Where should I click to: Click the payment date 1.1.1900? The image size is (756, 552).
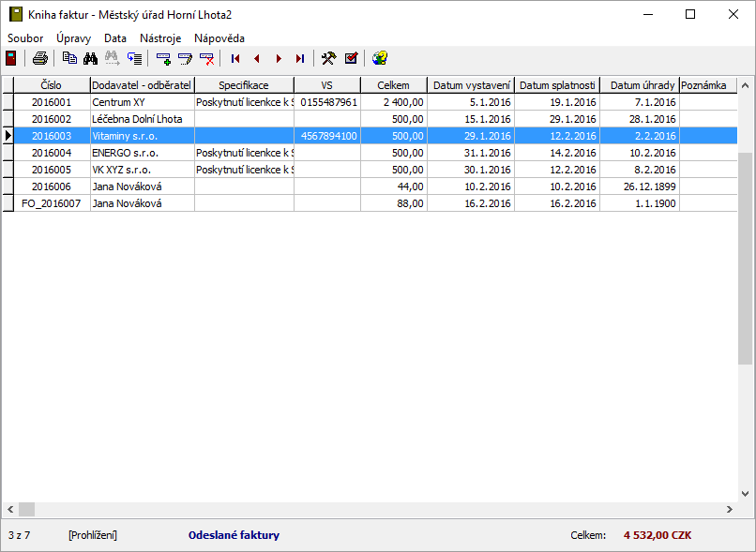(640, 203)
